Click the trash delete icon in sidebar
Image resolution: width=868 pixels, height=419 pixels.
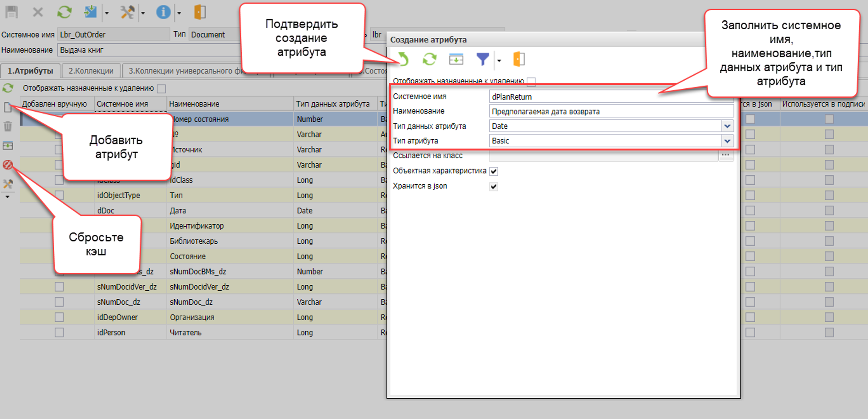[x=8, y=126]
